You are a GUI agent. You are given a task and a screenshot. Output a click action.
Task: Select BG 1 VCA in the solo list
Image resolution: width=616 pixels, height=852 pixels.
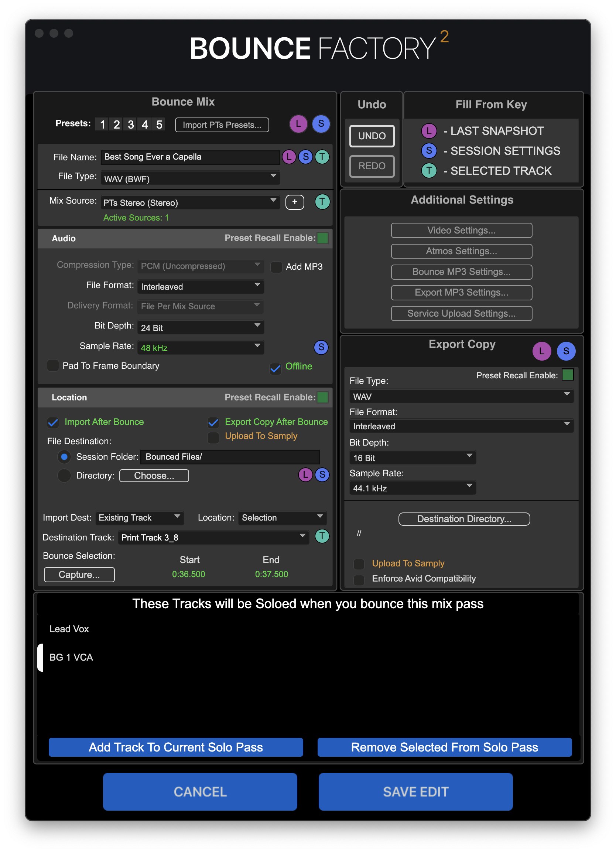click(x=71, y=657)
